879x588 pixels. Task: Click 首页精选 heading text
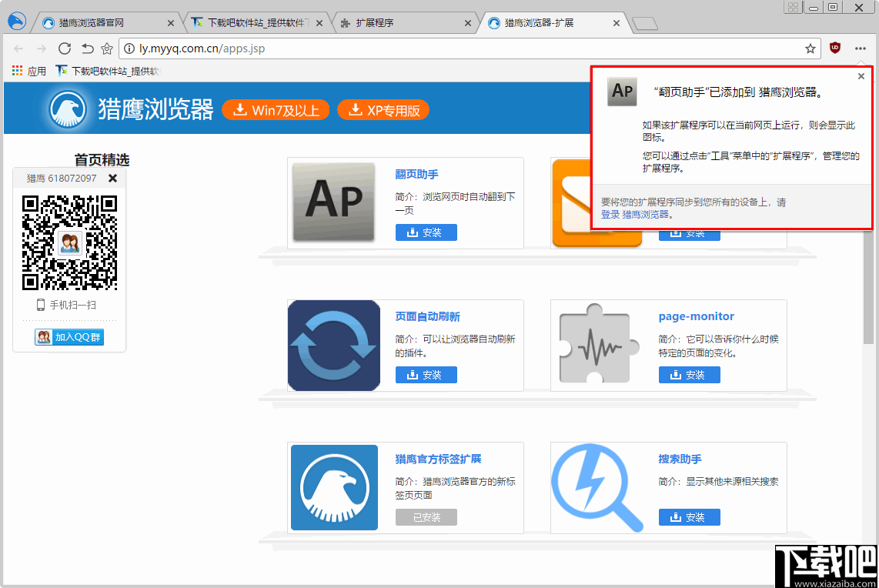click(102, 160)
